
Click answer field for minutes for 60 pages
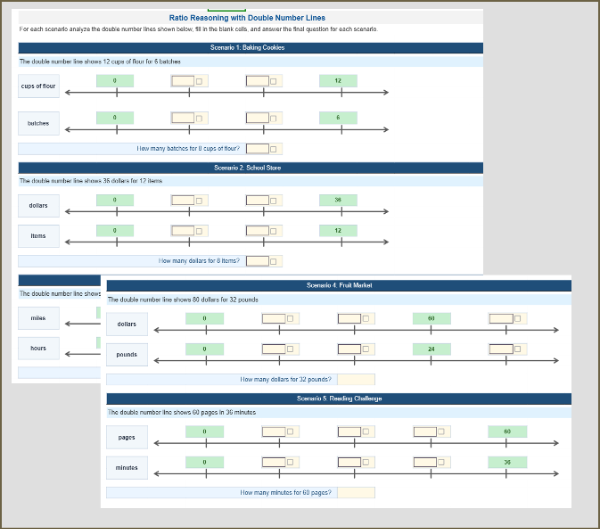(x=357, y=492)
